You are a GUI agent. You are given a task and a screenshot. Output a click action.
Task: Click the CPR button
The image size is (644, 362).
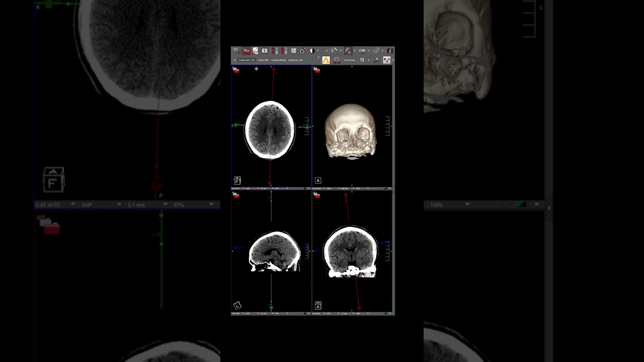point(362,51)
